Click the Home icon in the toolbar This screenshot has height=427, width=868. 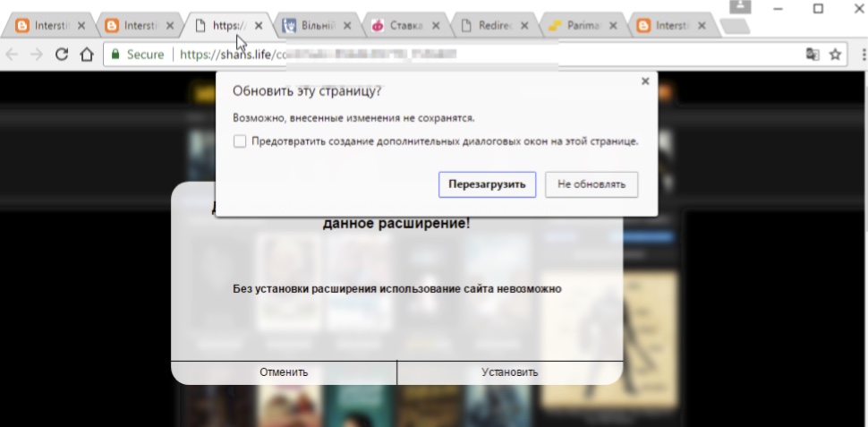click(x=87, y=55)
